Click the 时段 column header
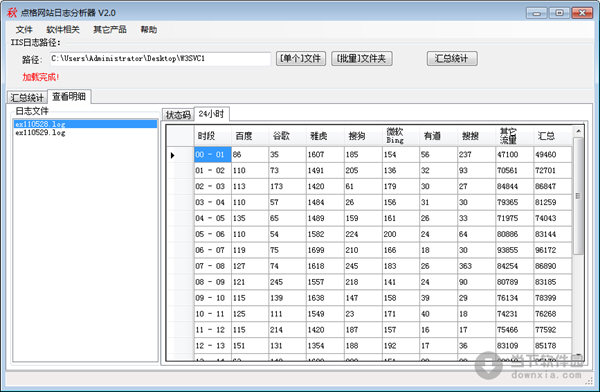This screenshot has height=392, width=600. (x=212, y=136)
